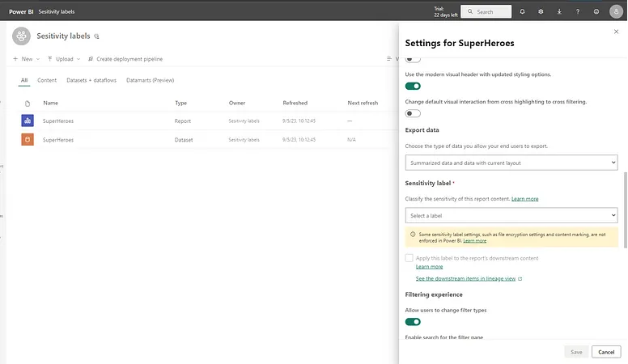Open the settings gear icon

point(541,11)
